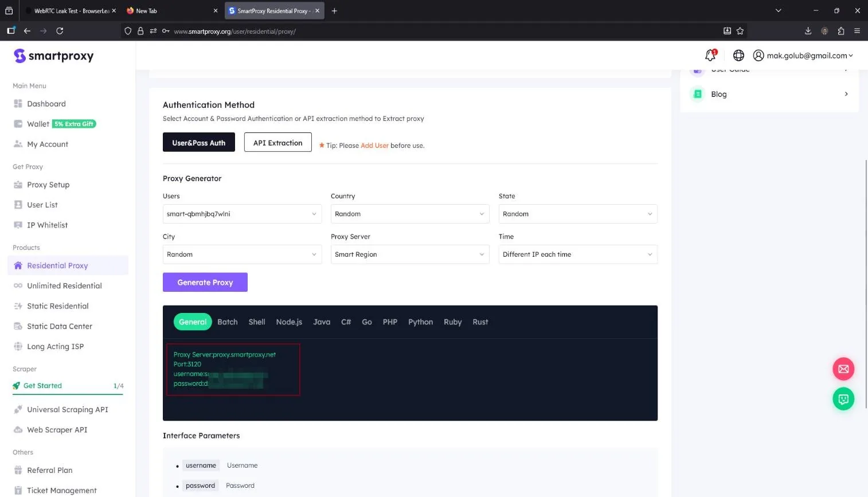Switch to the General code tab

point(193,322)
